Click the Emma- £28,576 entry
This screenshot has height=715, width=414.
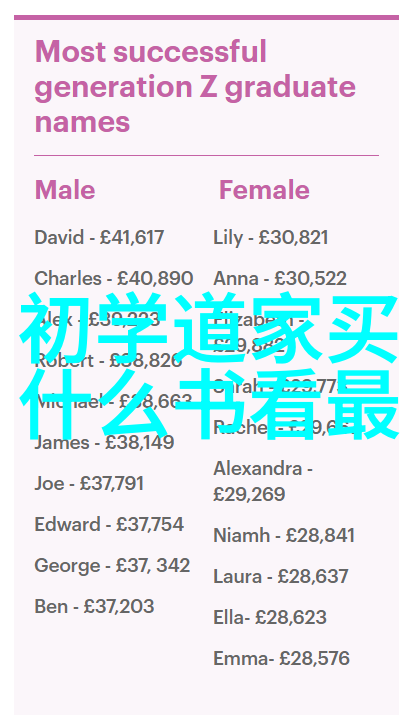(x=281, y=658)
